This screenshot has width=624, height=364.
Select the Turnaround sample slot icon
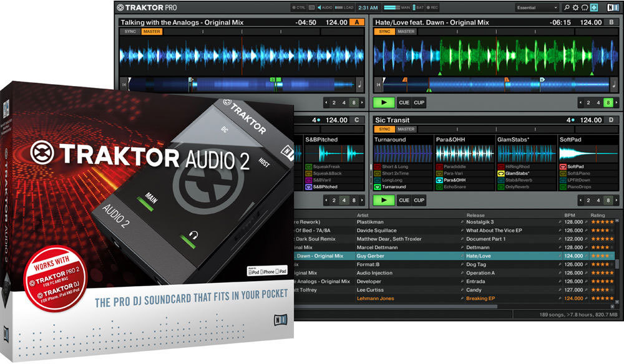[x=378, y=186]
